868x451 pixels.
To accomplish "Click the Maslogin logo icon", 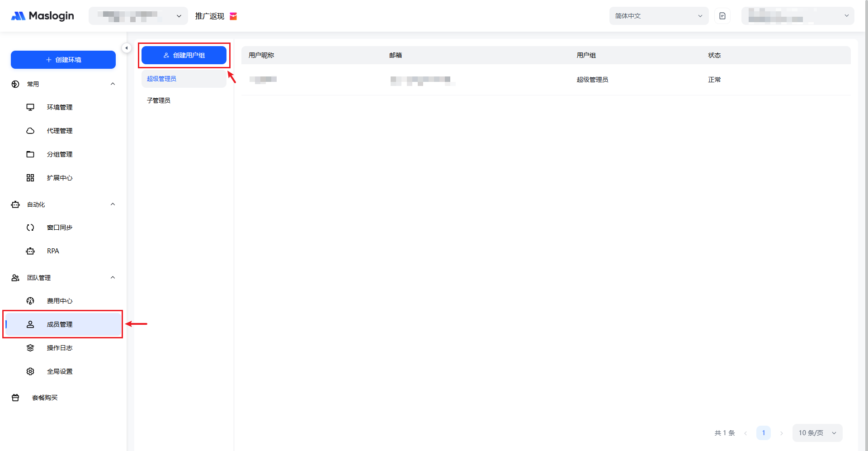I will 18,16.
